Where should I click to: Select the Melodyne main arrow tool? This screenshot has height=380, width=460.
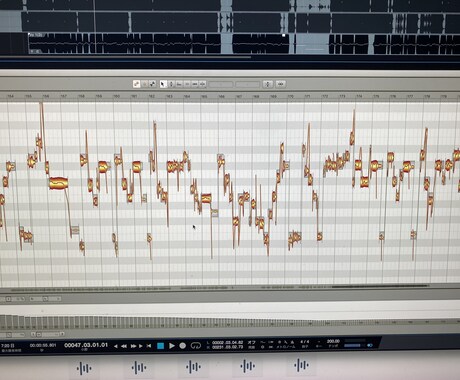(x=162, y=84)
